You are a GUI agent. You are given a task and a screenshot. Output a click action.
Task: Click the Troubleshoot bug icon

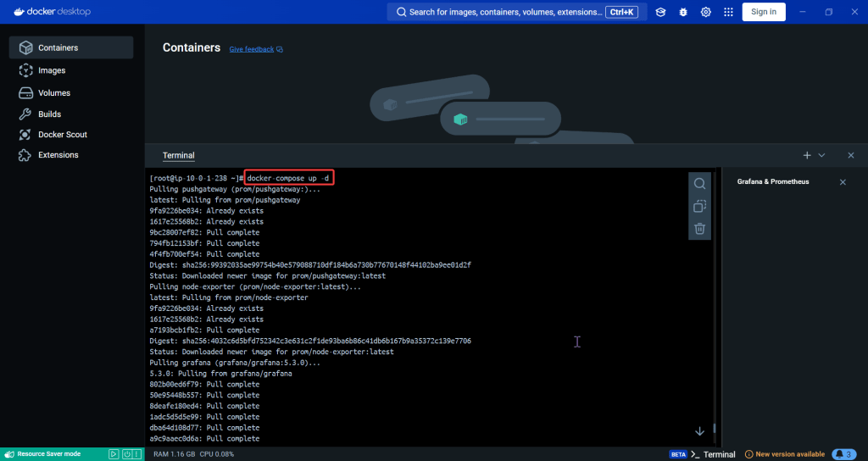(x=683, y=12)
